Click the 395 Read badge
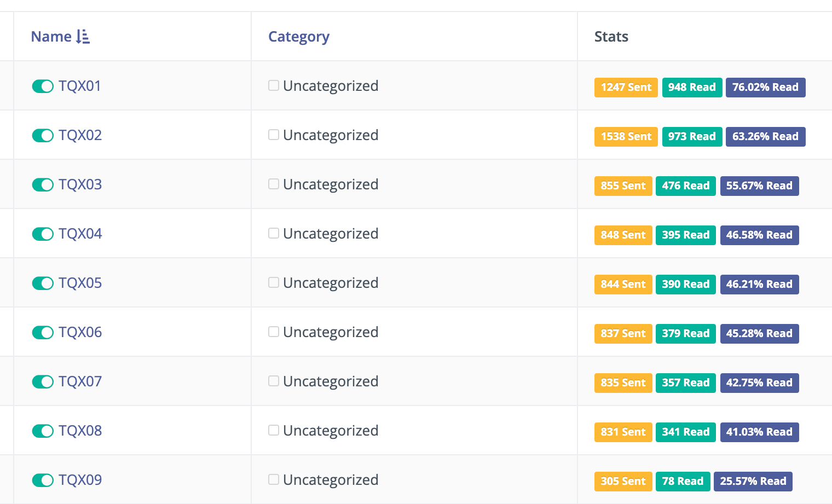 tap(686, 235)
